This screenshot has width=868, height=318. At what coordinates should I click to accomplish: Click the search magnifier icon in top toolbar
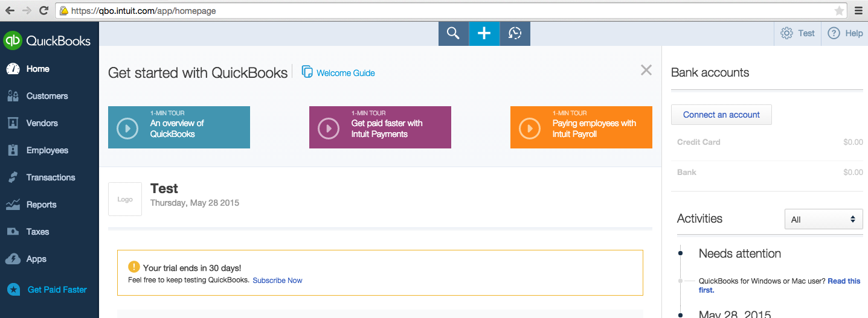click(453, 33)
